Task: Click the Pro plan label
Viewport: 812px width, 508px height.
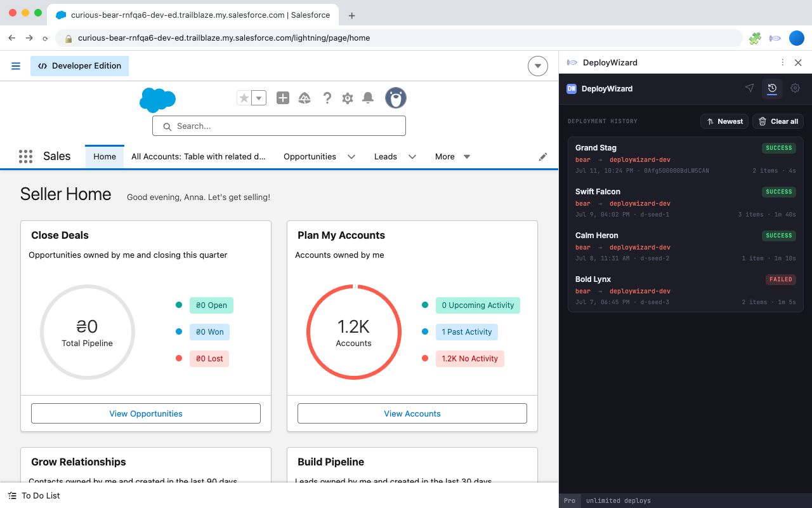Action: [570, 501]
